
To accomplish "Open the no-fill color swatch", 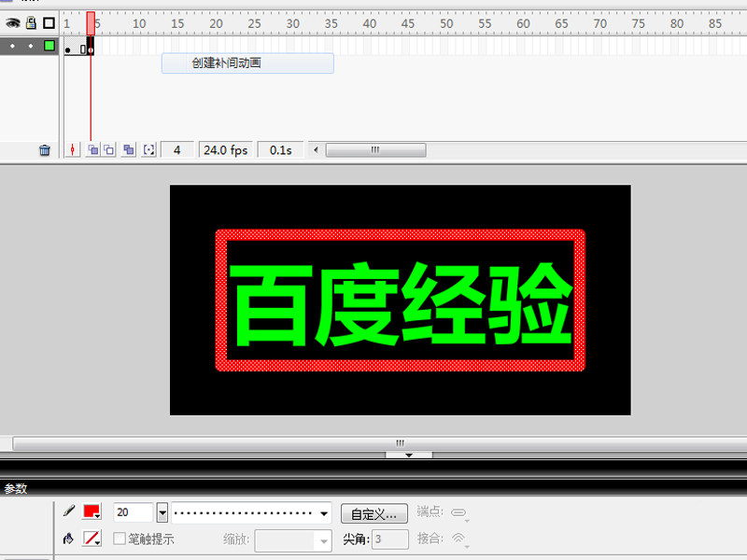I will tap(92, 539).
